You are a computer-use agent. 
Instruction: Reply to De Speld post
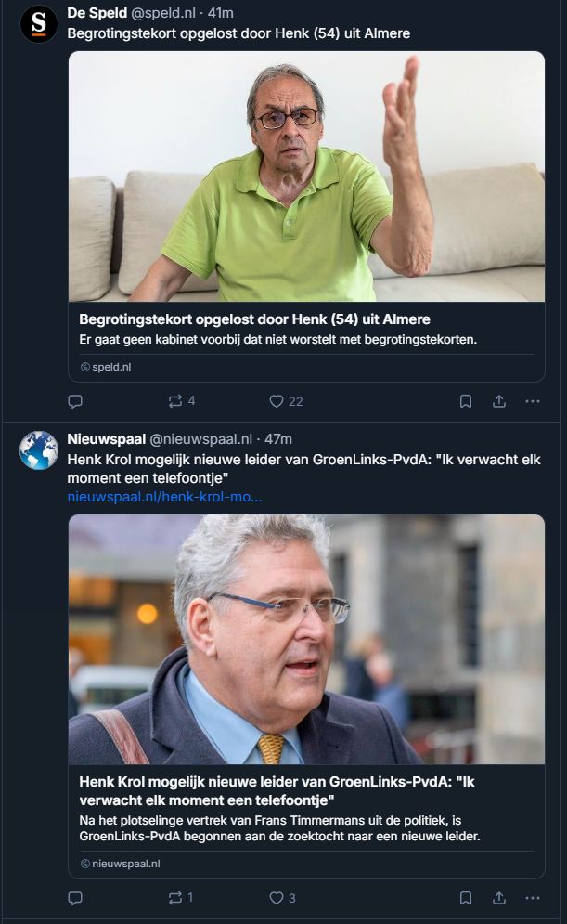point(75,401)
